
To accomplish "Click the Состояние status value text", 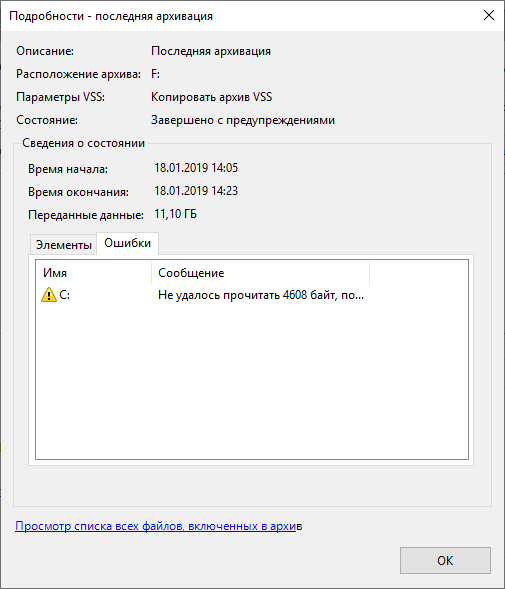I will [x=243, y=120].
